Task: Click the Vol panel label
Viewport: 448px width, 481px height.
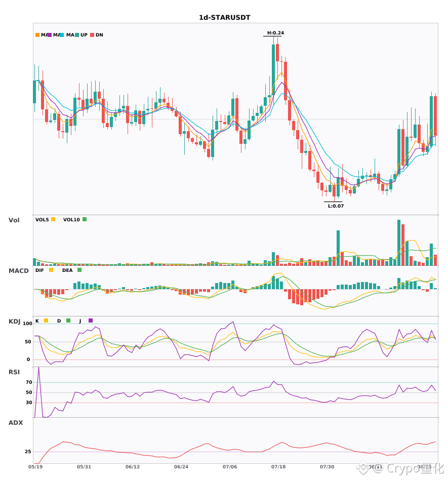Action: pyautogui.click(x=14, y=220)
